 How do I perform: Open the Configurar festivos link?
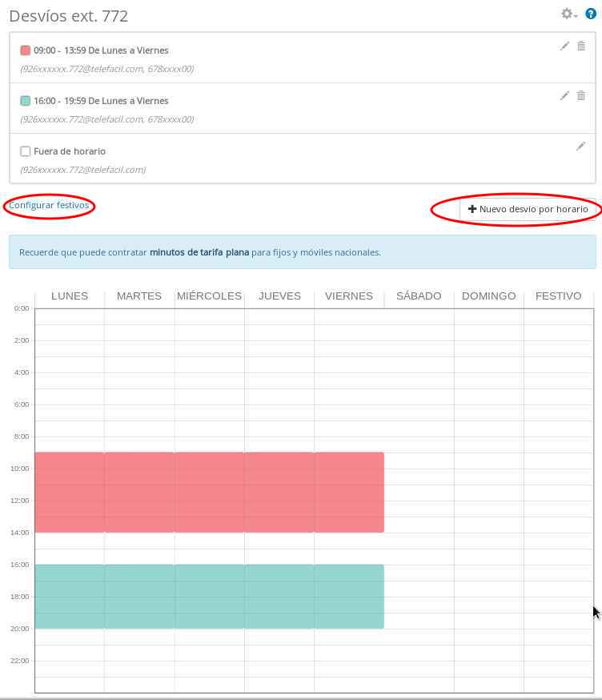point(49,205)
